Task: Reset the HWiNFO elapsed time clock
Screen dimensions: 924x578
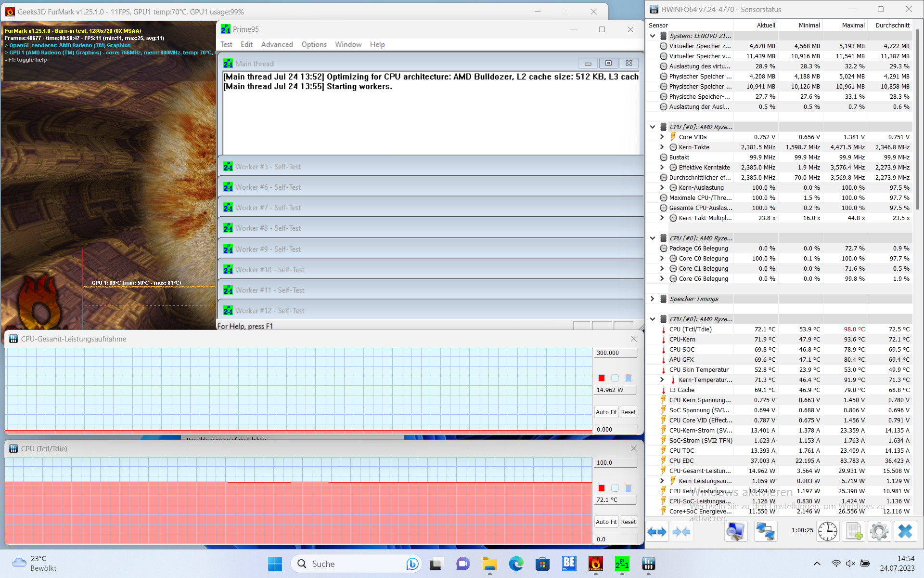Action: pos(828,532)
